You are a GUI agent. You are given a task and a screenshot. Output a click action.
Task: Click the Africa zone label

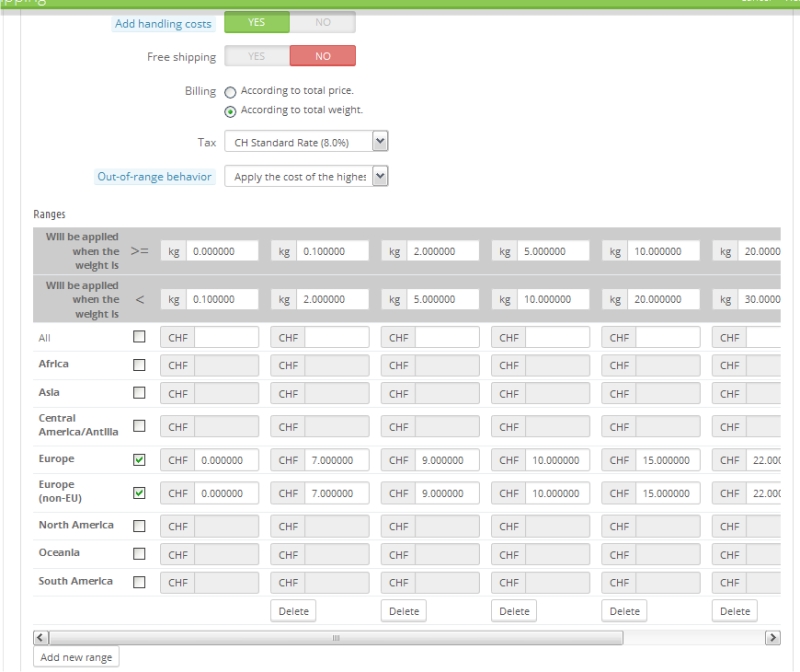[x=54, y=364]
